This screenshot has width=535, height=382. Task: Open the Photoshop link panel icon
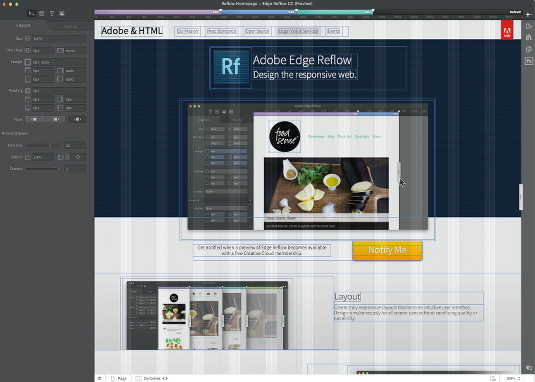(x=529, y=61)
